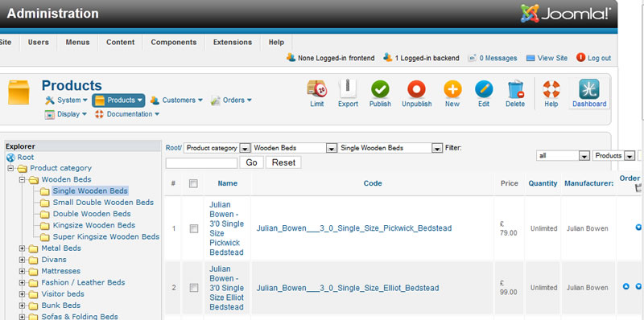Click the Messages envelope icon

(473, 58)
